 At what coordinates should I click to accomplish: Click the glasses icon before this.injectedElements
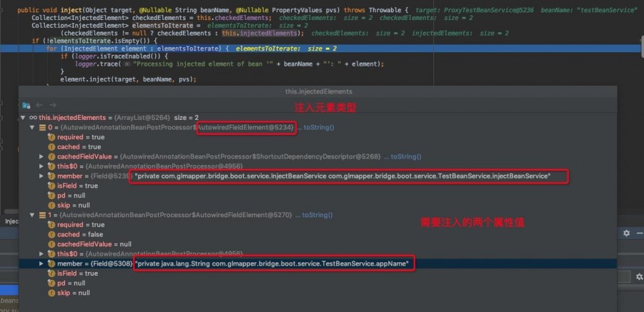(x=33, y=117)
